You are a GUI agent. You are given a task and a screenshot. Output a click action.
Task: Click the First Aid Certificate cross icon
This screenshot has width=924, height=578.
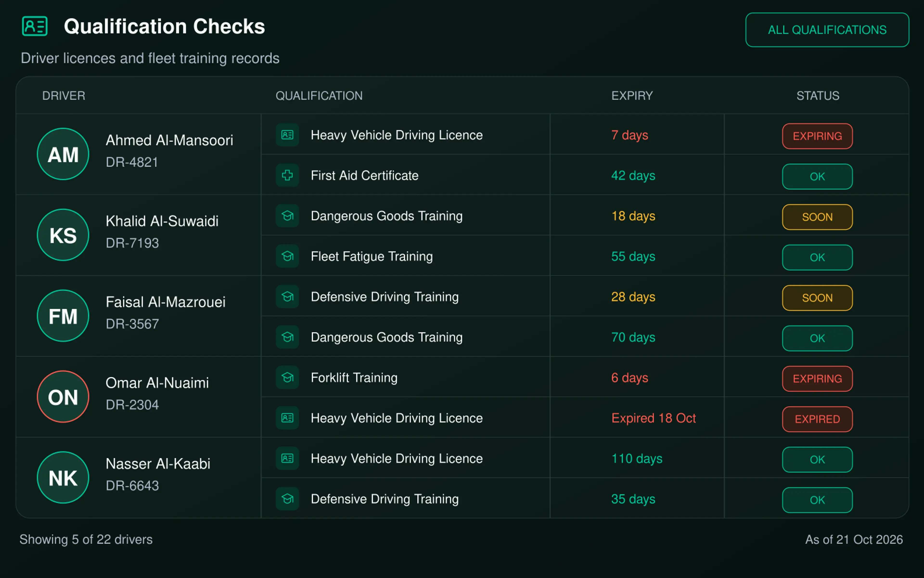click(287, 175)
